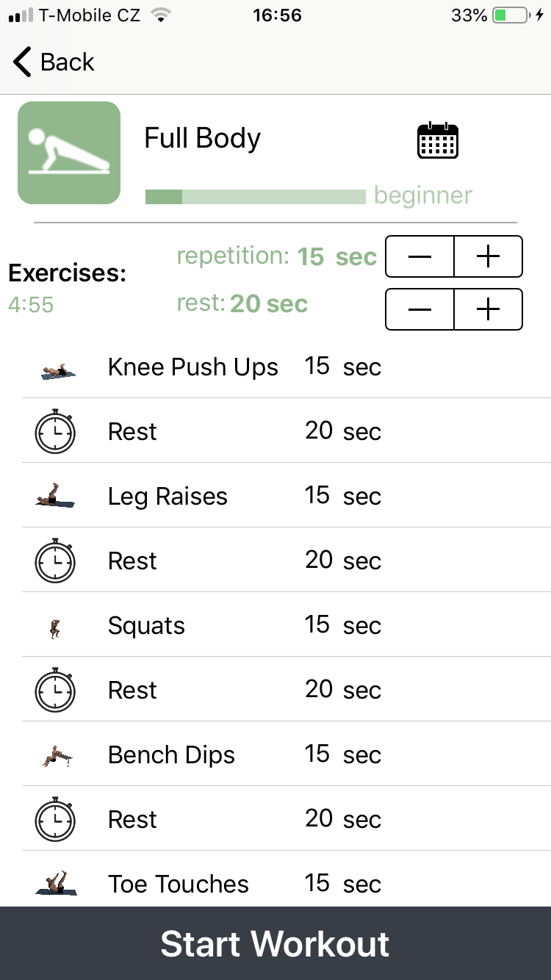The image size is (551, 980).
Task: Decrease rest time with minus button
Action: click(x=419, y=309)
